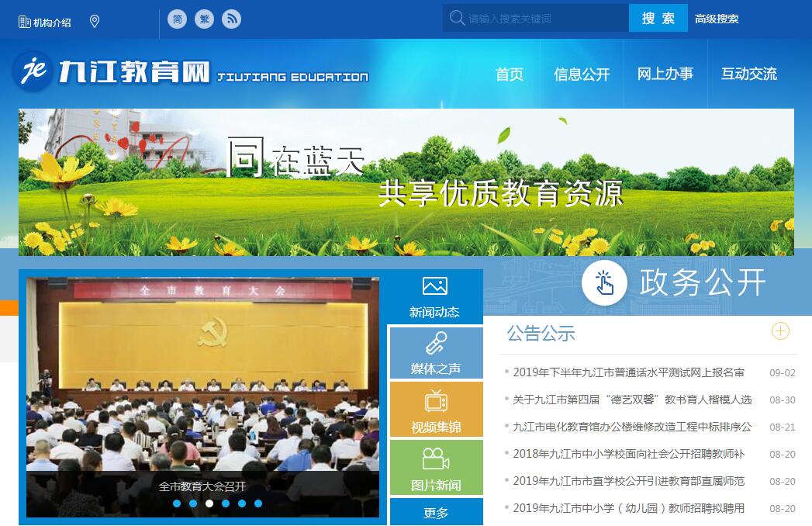The height and width of the screenshot is (526, 812).
Task: Click the 更多 button for more news
Action: click(436, 513)
